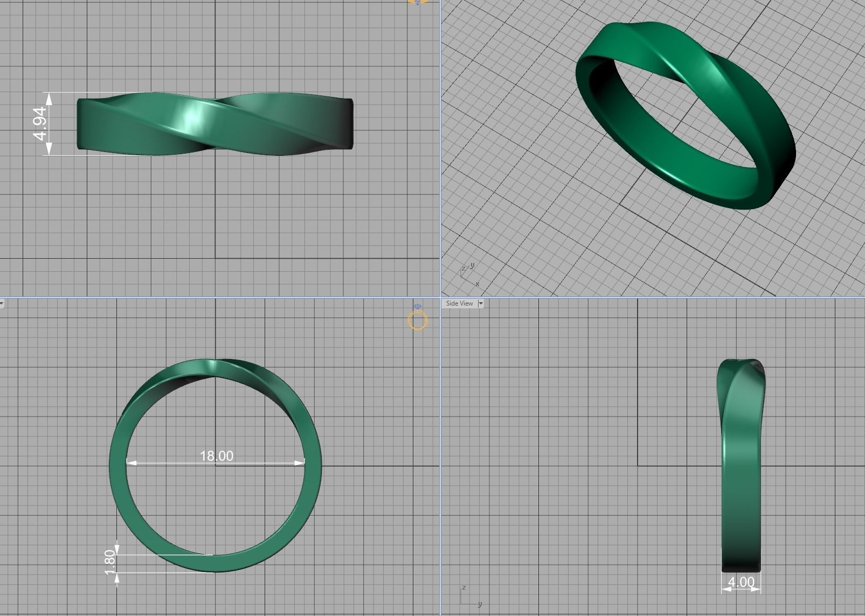This screenshot has height=616, width=865.
Task: Click the horizontal divider between the left viewports
Action: (216, 297)
